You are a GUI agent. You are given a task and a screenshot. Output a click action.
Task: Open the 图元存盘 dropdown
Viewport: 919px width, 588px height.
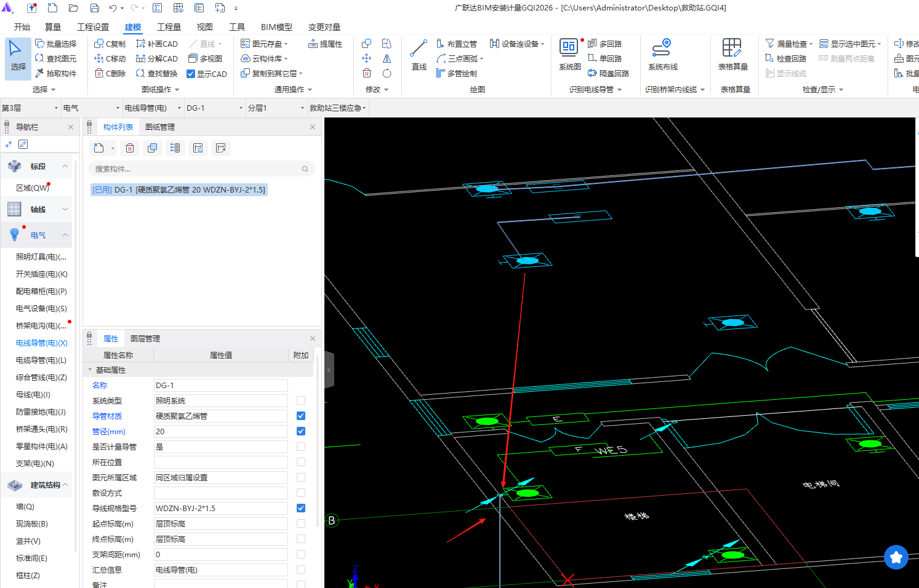[264, 44]
